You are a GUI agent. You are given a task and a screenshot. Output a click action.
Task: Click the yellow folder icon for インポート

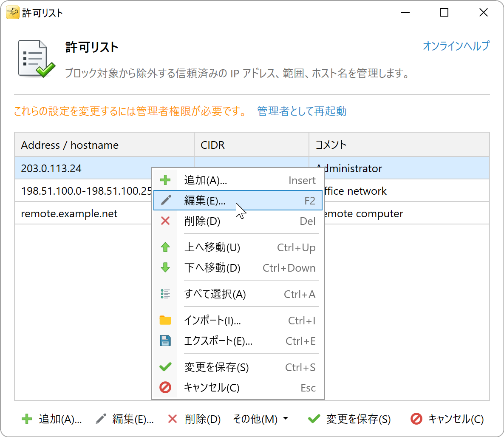[x=165, y=320]
